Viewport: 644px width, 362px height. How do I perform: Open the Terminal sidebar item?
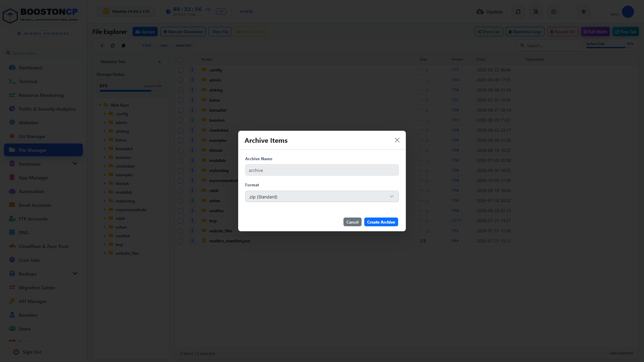43,81
